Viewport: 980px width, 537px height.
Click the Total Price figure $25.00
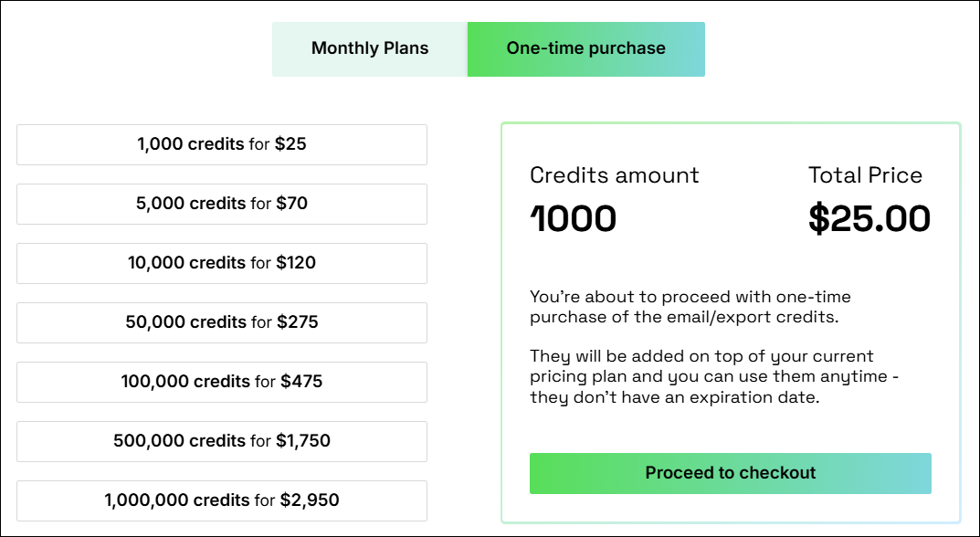tap(869, 218)
